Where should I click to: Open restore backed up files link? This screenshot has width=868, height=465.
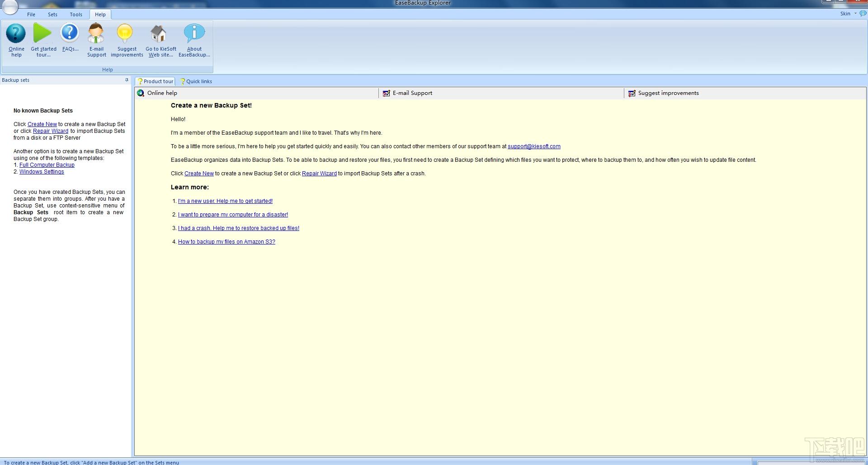point(239,228)
